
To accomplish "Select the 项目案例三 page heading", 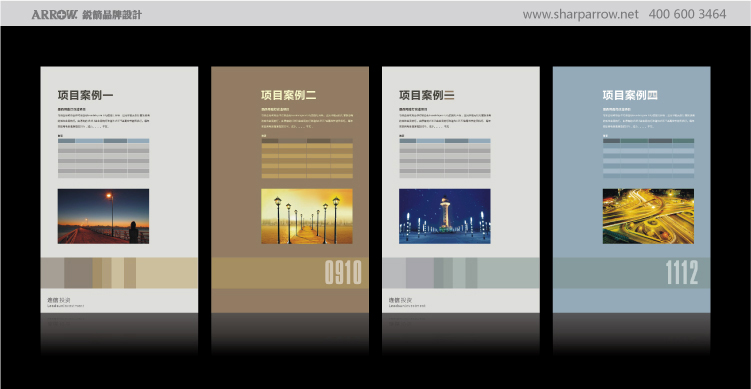I will tap(427, 95).
